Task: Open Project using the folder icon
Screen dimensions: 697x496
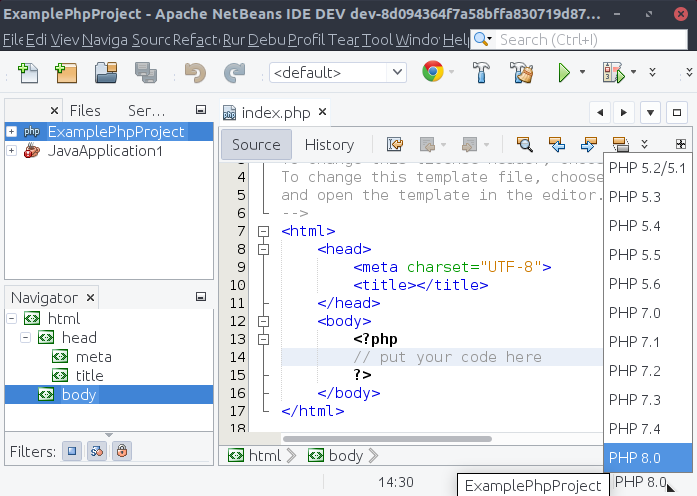Action: 106,72
